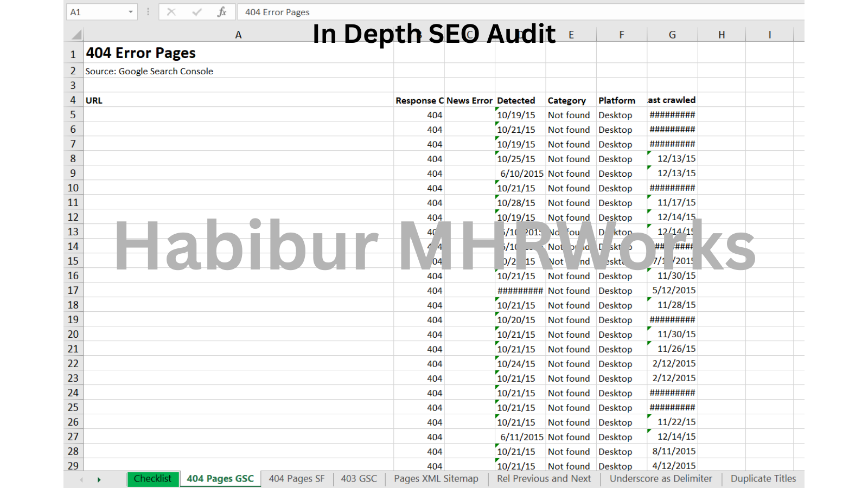Switch to the 403 GSC sheet tab
Viewport: 868px width, 488px height.
(x=359, y=479)
